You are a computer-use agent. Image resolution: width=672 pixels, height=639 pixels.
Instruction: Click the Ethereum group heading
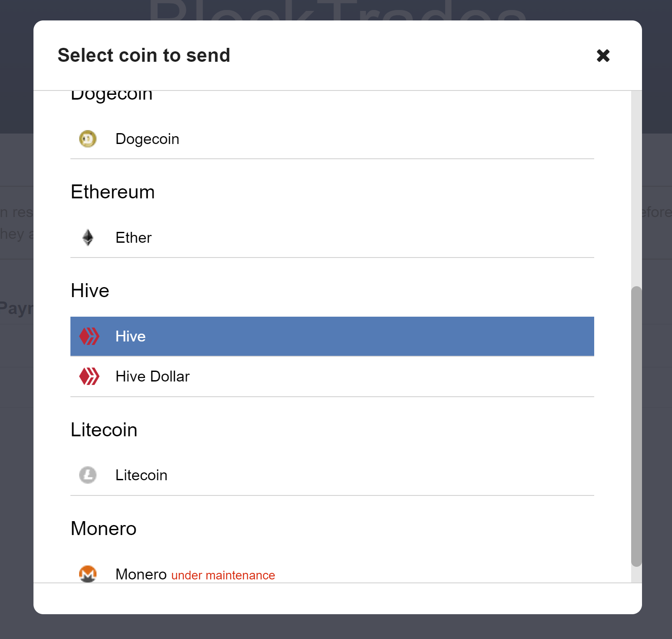coord(113,192)
